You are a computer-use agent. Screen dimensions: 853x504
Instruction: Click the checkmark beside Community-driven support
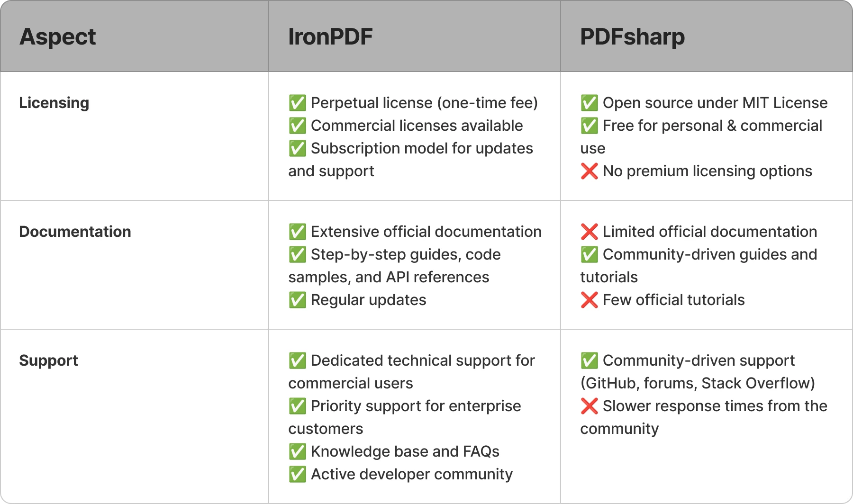pyautogui.click(x=589, y=360)
